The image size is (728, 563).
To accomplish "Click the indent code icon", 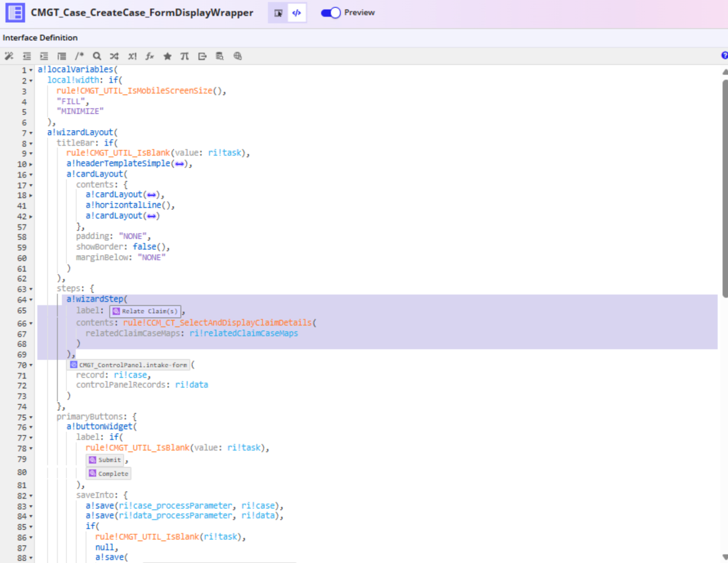I will tap(44, 56).
